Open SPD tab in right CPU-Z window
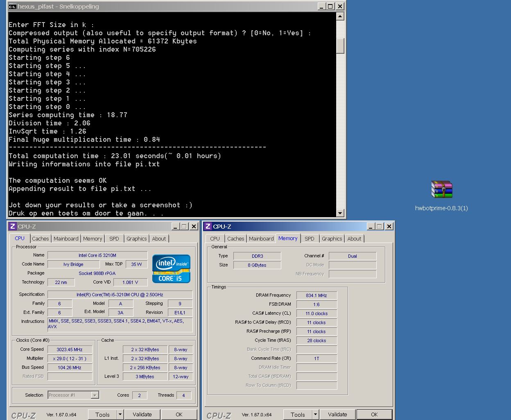 coord(310,238)
